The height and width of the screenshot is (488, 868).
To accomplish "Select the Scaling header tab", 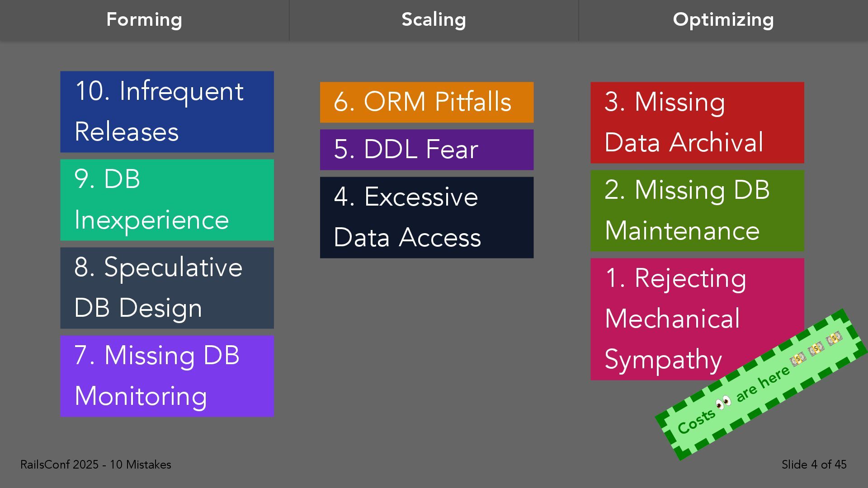I will tap(434, 20).
